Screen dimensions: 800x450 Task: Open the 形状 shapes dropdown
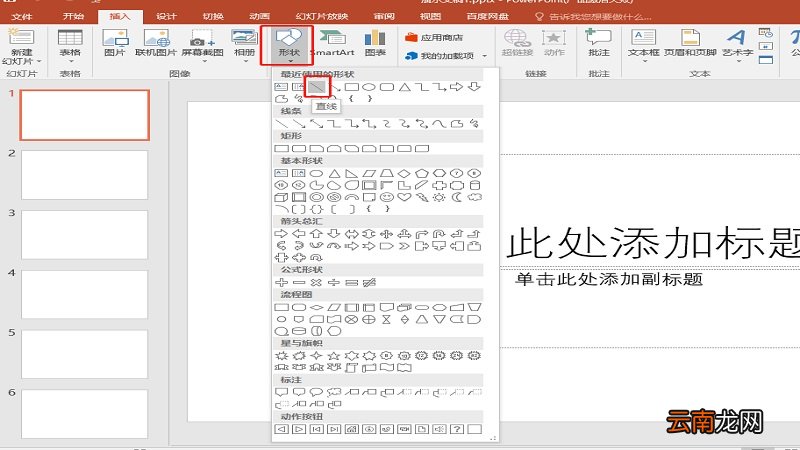(x=287, y=46)
